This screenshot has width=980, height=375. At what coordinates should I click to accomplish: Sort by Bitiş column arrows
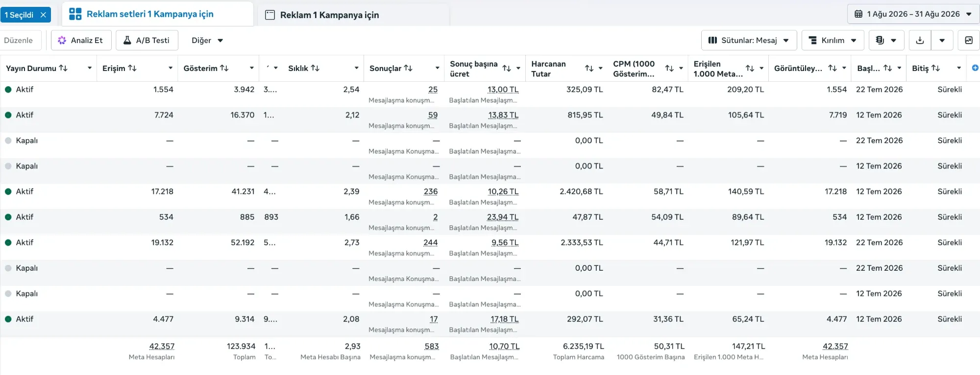tap(935, 68)
